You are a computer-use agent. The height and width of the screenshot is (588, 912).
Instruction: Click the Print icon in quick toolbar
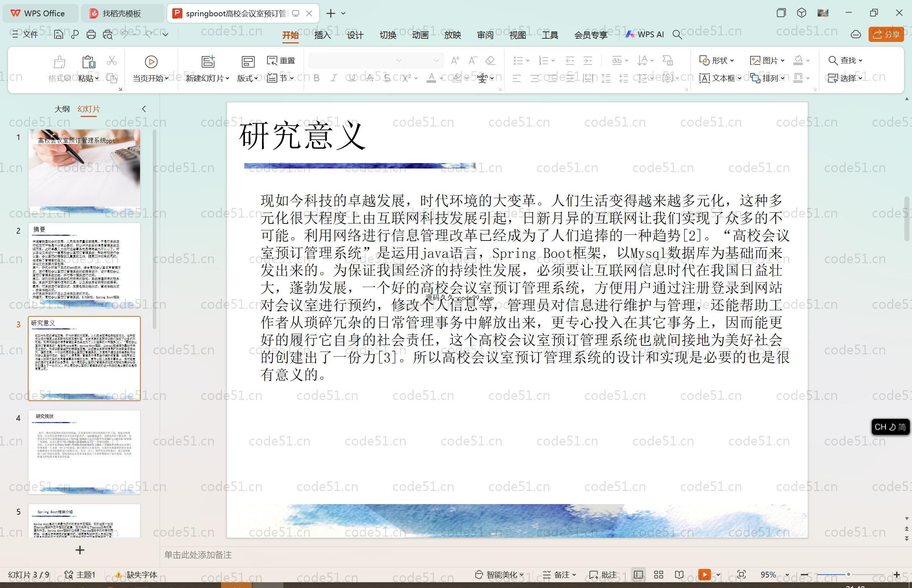(91, 34)
